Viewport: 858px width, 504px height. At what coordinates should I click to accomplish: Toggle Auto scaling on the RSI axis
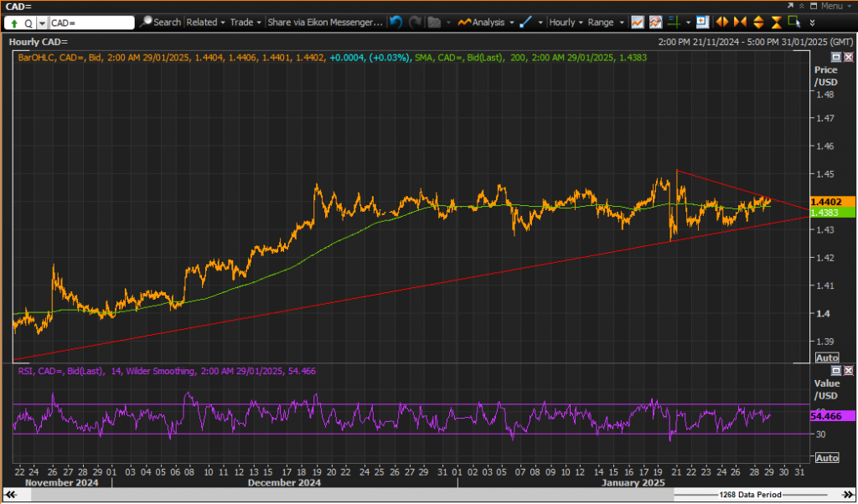click(827, 458)
